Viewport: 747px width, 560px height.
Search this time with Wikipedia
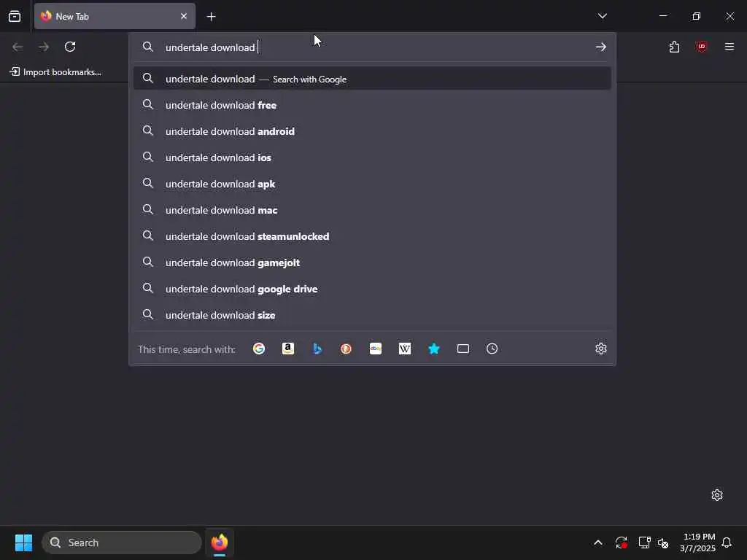click(x=404, y=349)
